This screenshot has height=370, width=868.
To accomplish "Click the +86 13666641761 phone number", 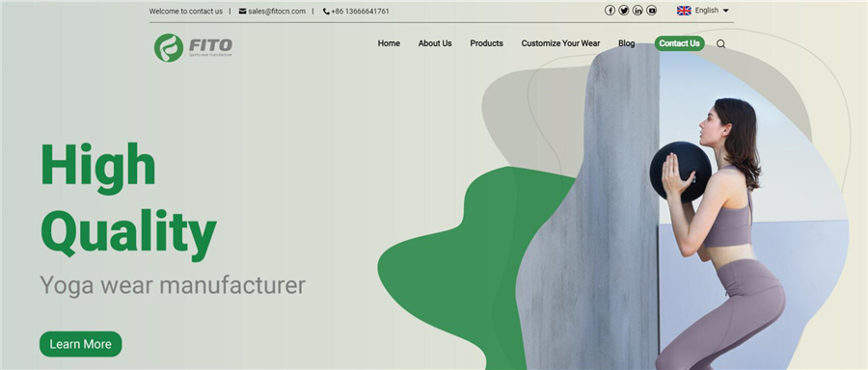I will [360, 11].
